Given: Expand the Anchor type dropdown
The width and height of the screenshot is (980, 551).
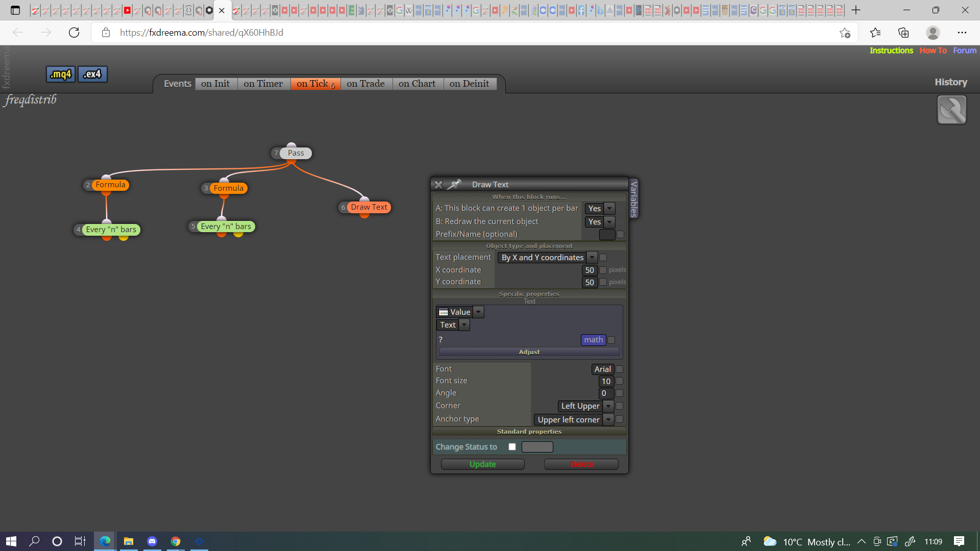Looking at the screenshot, I should (x=574, y=420).
